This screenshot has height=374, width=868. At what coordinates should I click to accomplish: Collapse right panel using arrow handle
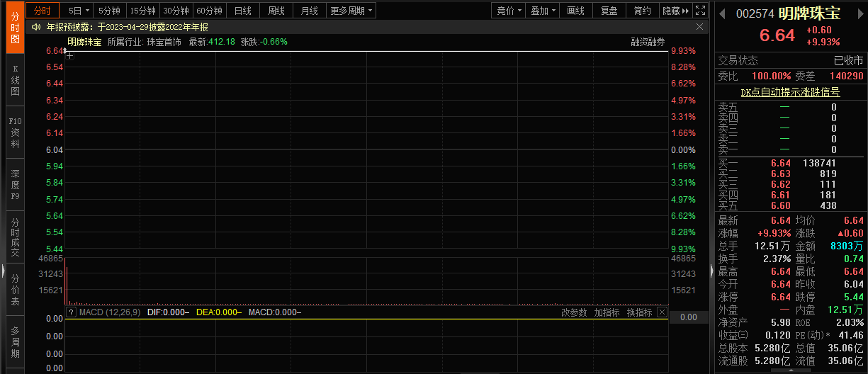711,271
